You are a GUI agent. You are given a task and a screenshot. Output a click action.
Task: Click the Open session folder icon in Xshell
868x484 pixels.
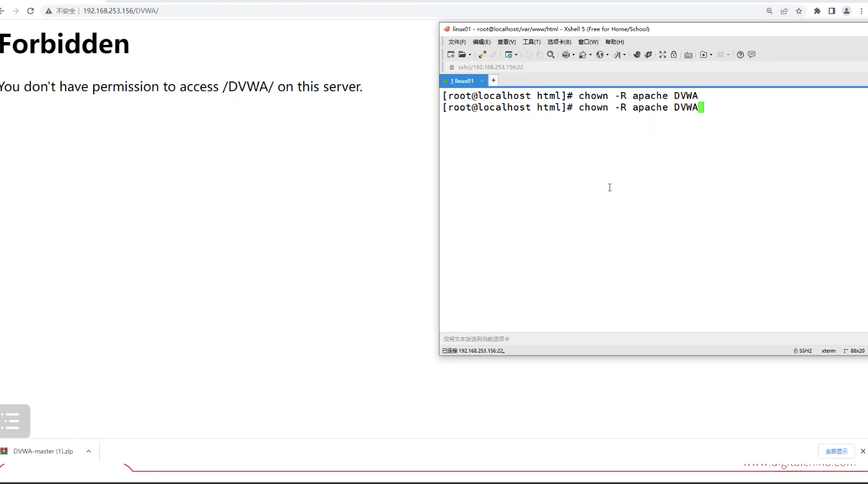(x=462, y=54)
